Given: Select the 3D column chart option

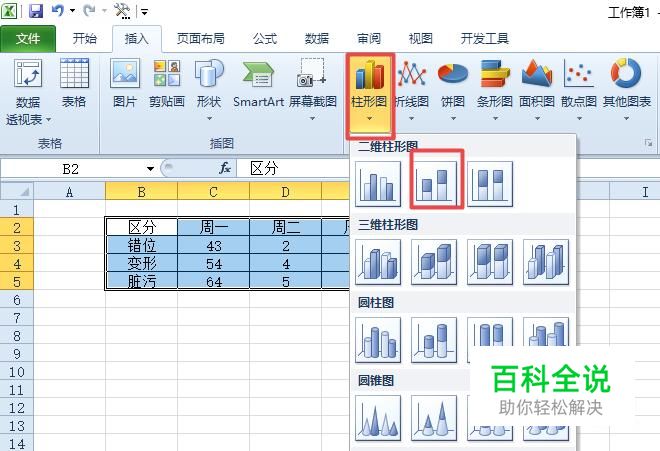Looking at the screenshot, I should click(x=546, y=262).
